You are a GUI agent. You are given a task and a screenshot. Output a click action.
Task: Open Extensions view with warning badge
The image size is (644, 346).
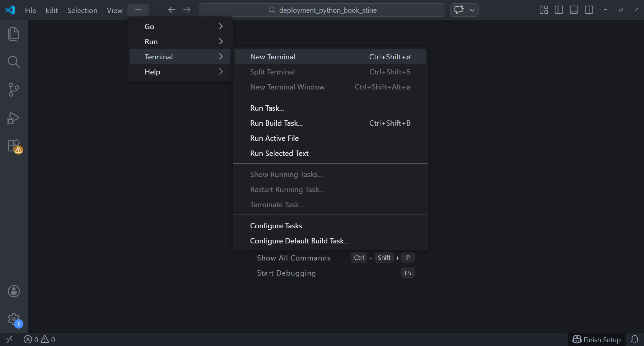(x=14, y=146)
